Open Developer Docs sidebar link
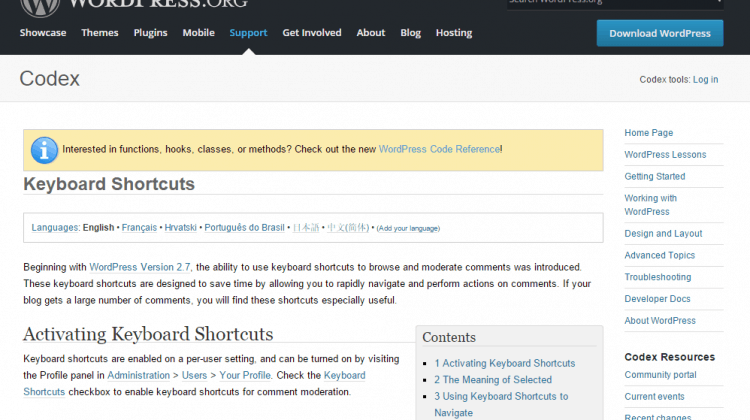750x420 pixels. [x=657, y=298]
